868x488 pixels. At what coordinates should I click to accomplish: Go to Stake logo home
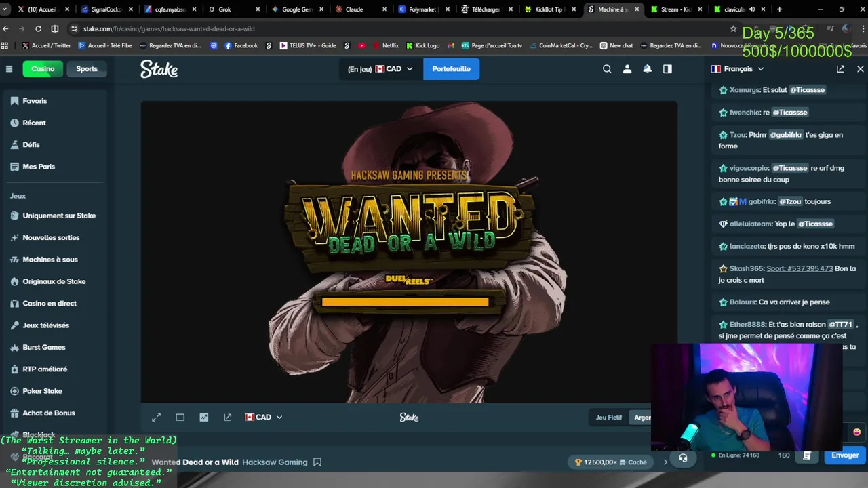tap(159, 68)
